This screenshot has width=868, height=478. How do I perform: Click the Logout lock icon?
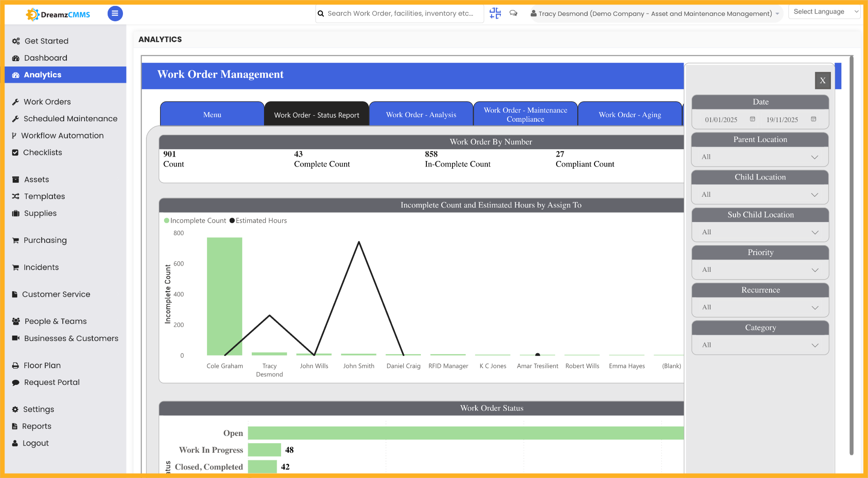15,443
